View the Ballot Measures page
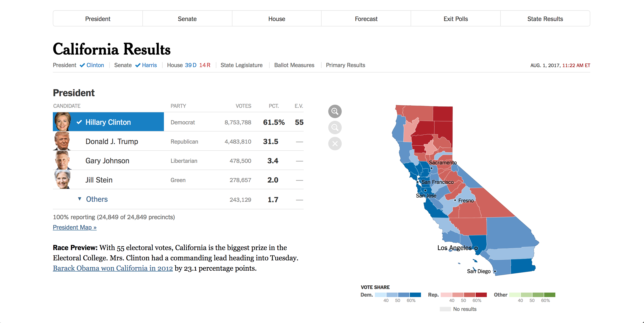The height and width of the screenshot is (323, 644). pyautogui.click(x=294, y=65)
